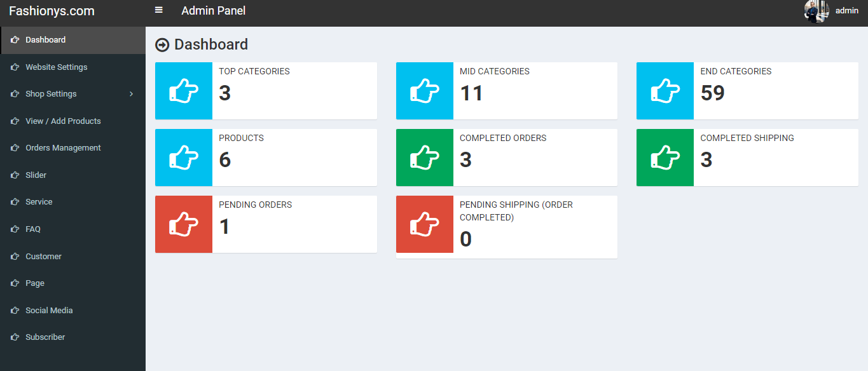This screenshot has height=371, width=868.
Task: Click the red PENDING ORDERS icon
Action: pos(183,224)
